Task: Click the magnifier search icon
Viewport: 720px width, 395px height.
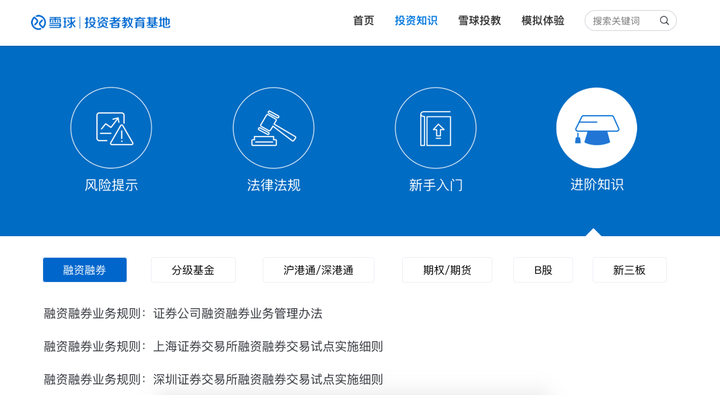Action: [664, 21]
